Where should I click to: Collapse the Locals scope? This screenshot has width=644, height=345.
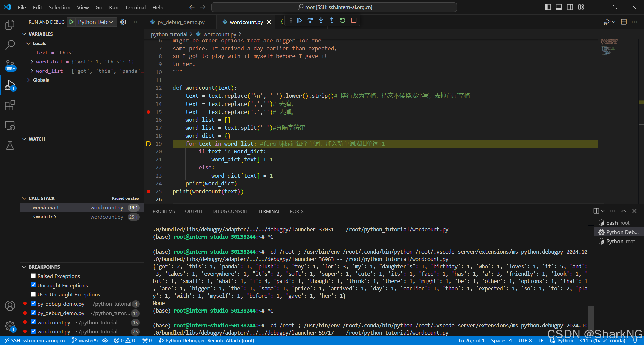(x=28, y=43)
